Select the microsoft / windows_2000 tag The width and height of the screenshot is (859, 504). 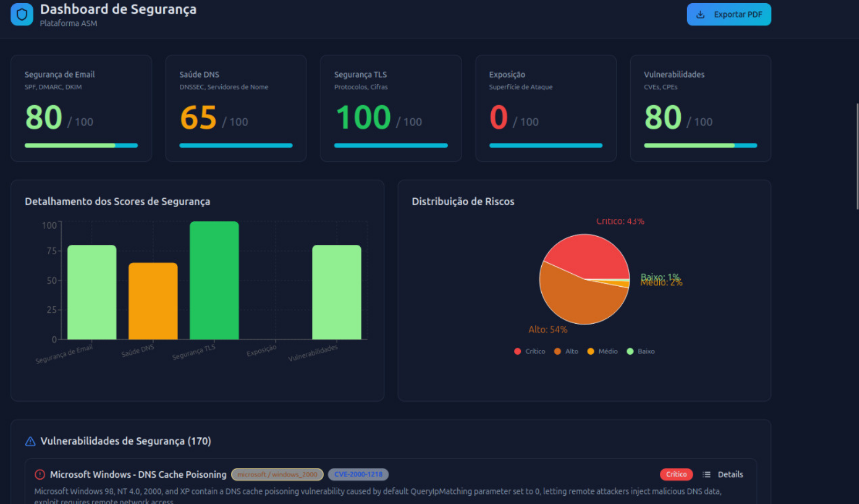click(277, 474)
